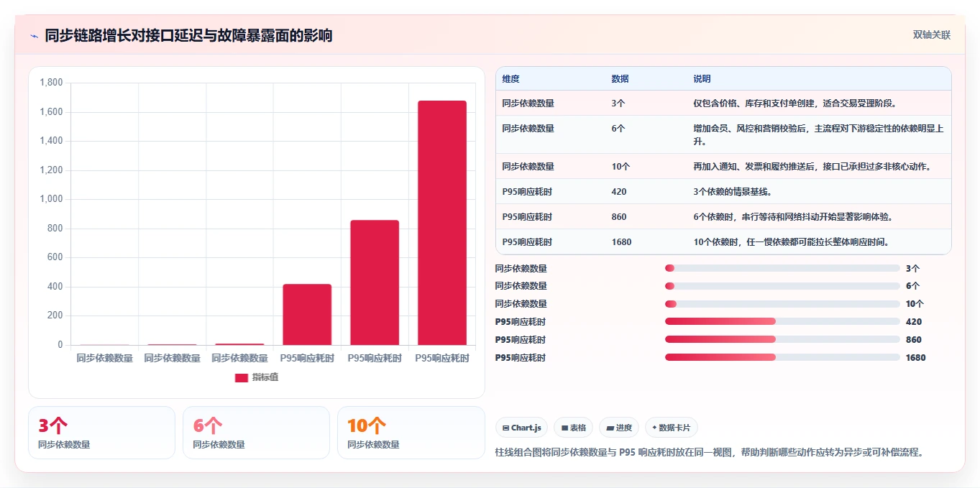The width and height of the screenshot is (980, 488).
Task: Click the progress bar for value 1680
Action: tap(782, 357)
